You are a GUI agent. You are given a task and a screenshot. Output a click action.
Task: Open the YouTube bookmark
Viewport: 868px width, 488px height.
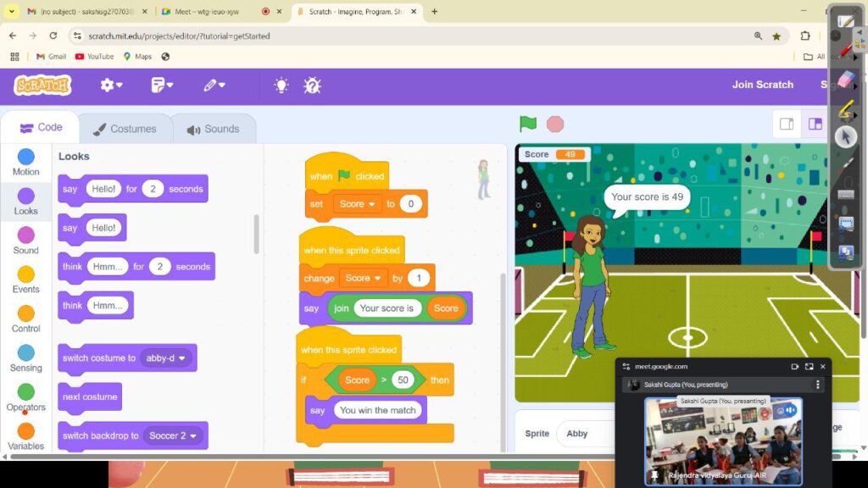click(x=94, y=57)
